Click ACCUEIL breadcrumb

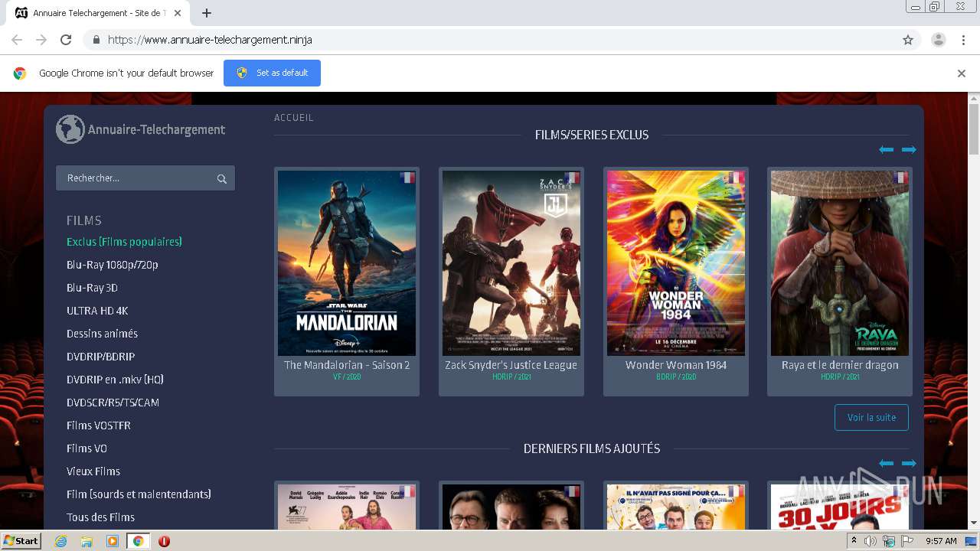[x=294, y=118]
